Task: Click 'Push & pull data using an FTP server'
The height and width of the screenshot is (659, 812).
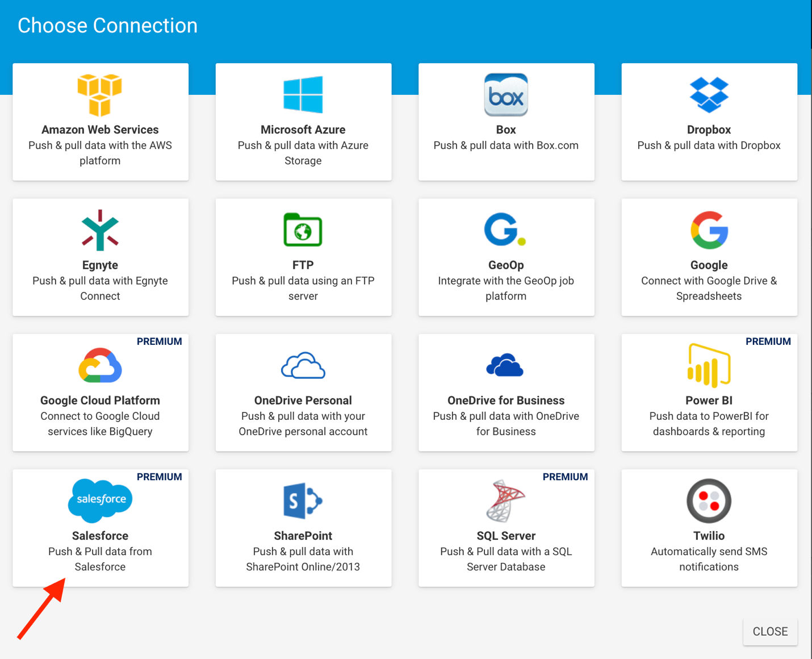Action: (x=303, y=288)
